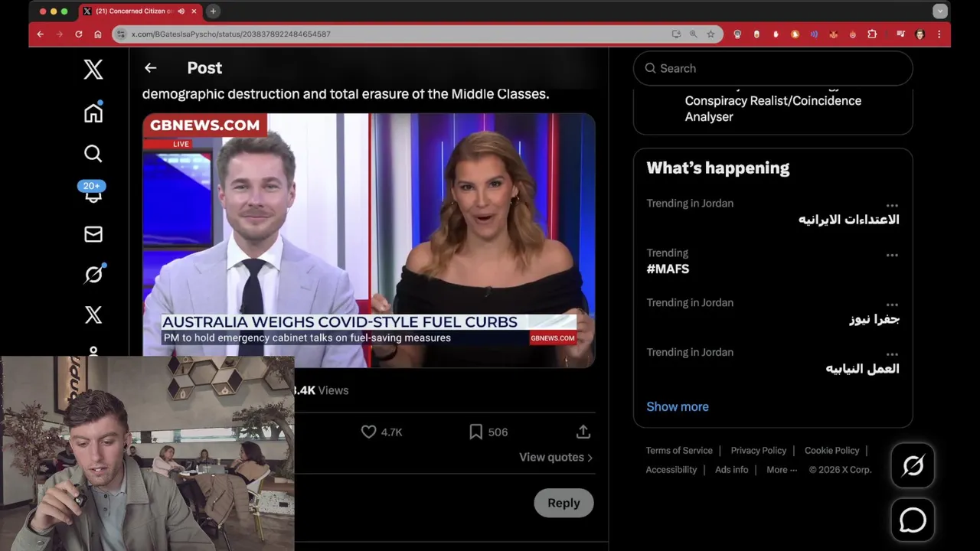Image resolution: width=980 pixels, height=551 pixels.
Task: Open browser home page button
Action: [98, 34]
